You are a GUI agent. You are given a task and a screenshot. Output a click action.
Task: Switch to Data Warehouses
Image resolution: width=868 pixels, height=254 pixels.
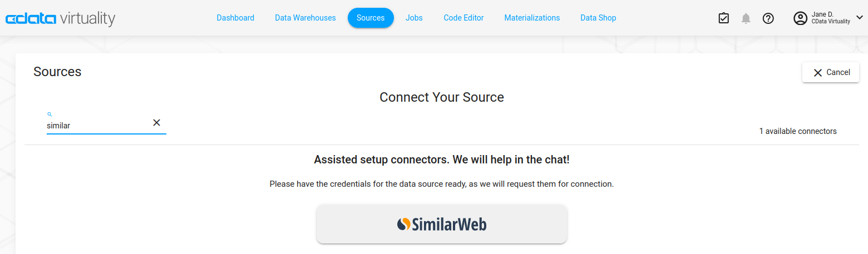click(x=305, y=18)
